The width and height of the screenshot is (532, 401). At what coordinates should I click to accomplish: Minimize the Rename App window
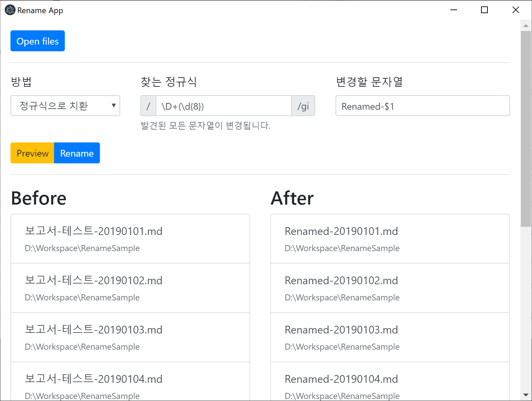[x=454, y=10]
